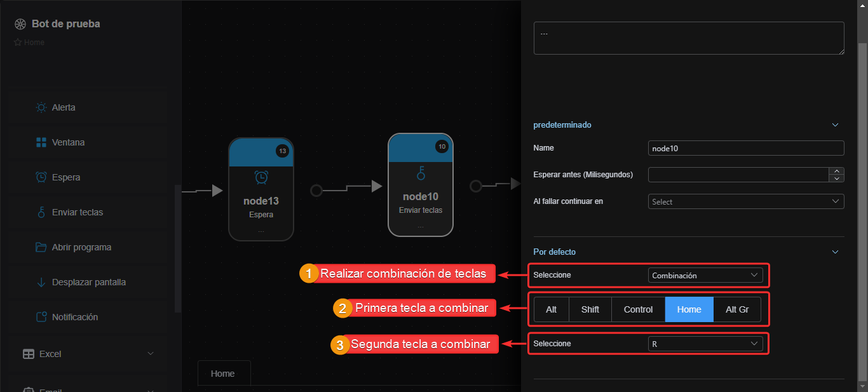Decrease the Esperar antes value with down arrow

(x=837, y=178)
